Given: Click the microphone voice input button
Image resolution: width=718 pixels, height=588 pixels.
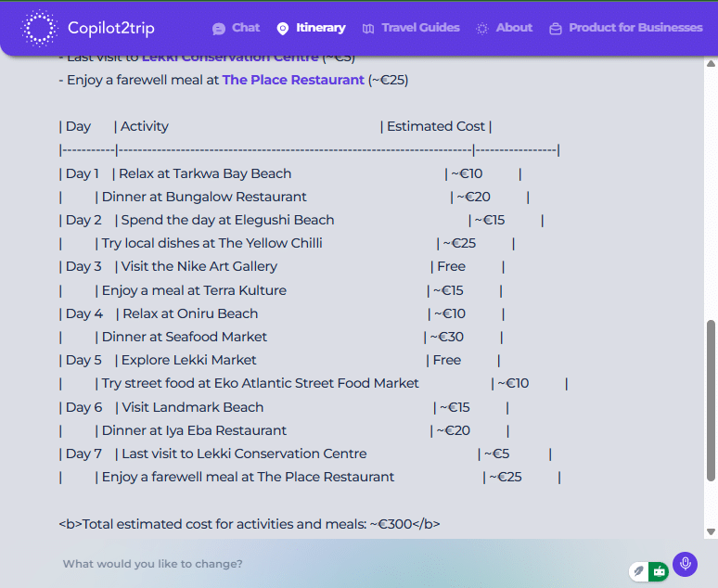Looking at the screenshot, I should [x=685, y=564].
